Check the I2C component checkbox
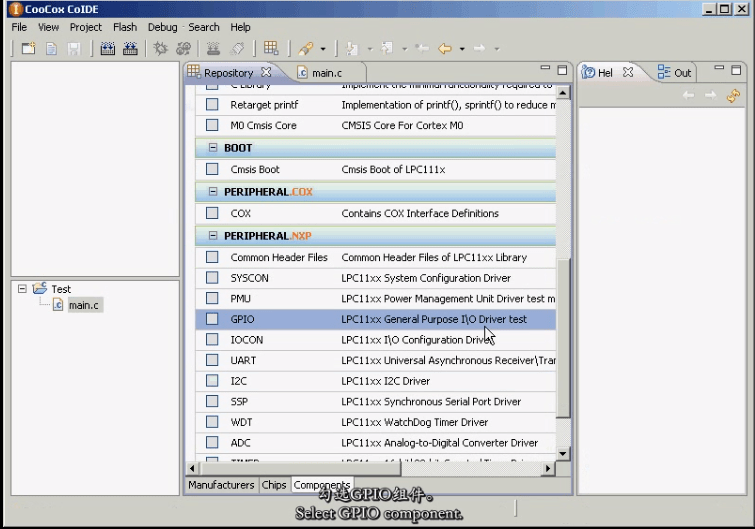 coord(212,381)
